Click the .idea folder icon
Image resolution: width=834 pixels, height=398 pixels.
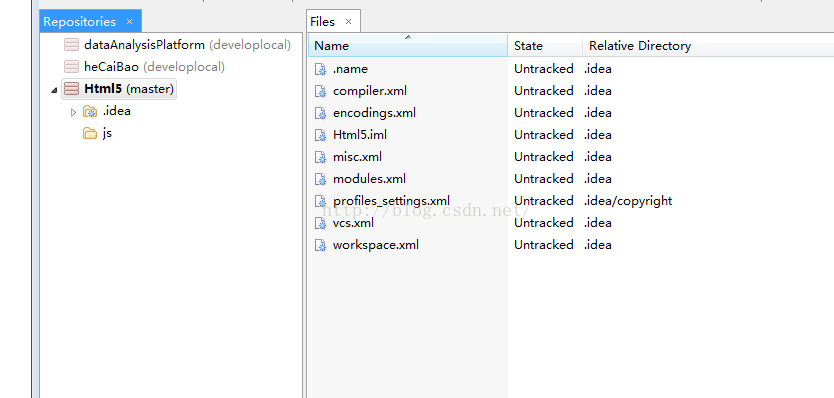coord(90,111)
